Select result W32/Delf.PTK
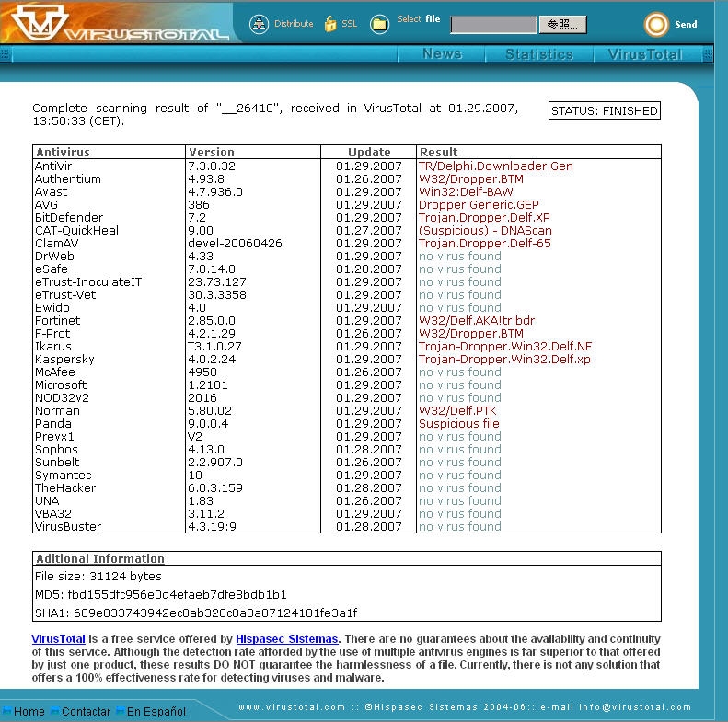 (x=457, y=410)
